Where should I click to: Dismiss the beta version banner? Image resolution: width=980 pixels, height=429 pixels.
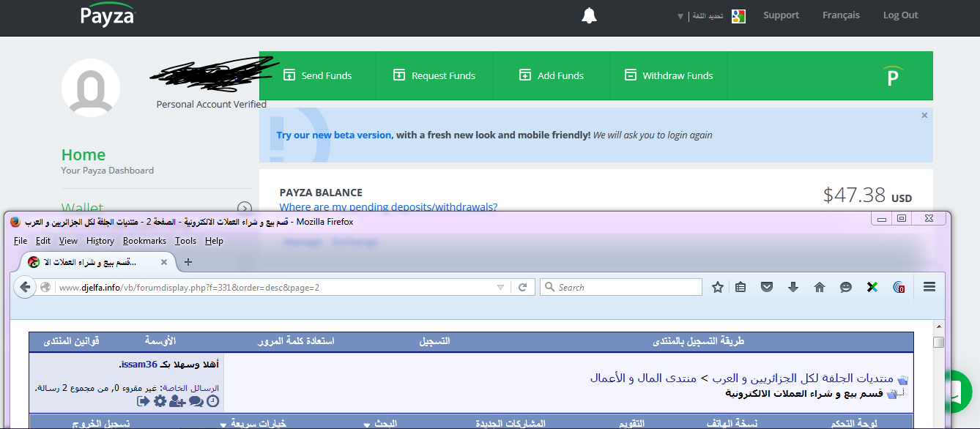click(x=924, y=115)
